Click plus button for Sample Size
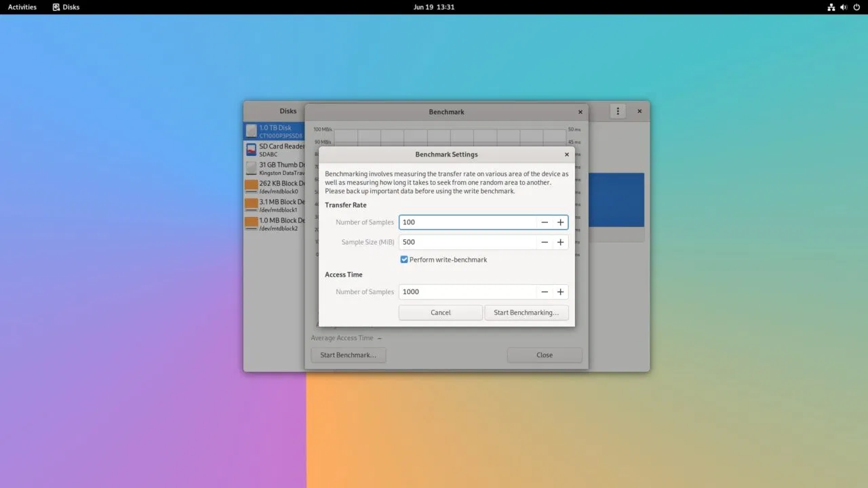The height and width of the screenshot is (488, 868). (x=560, y=242)
